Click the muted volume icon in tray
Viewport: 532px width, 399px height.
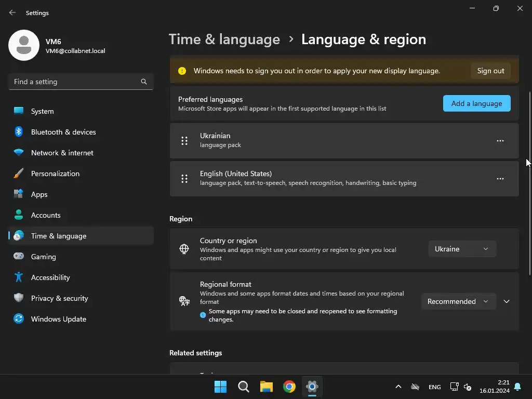pos(468,387)
